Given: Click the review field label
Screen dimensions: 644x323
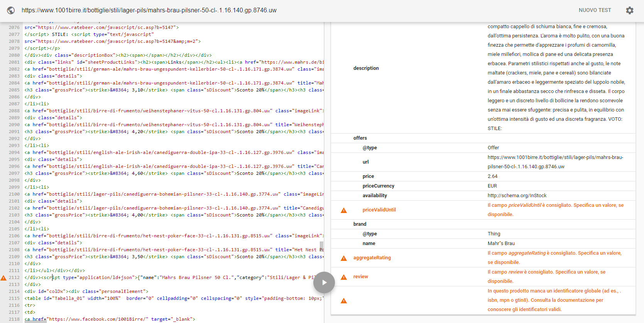Looking at the screenshot, I should [x=360, y=277].
